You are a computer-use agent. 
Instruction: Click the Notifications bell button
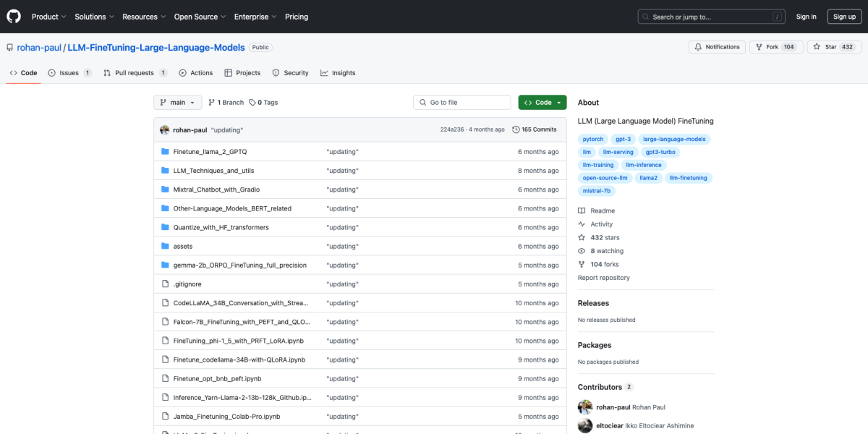[x=717, y=47]
